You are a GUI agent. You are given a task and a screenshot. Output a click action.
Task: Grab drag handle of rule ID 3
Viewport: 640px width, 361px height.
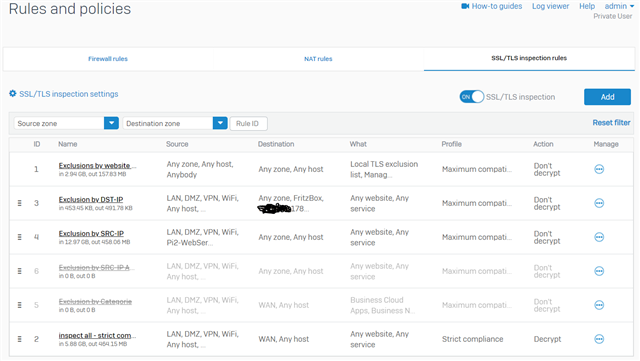tap(19, 203)
